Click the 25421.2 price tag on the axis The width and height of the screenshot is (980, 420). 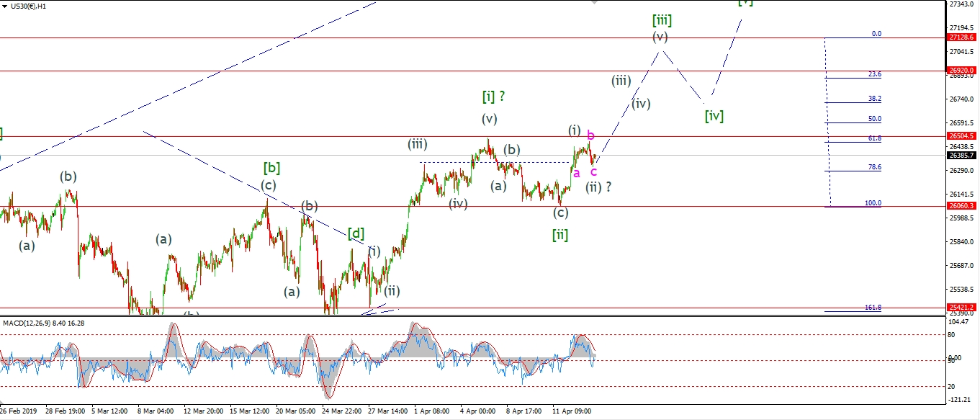962,308
